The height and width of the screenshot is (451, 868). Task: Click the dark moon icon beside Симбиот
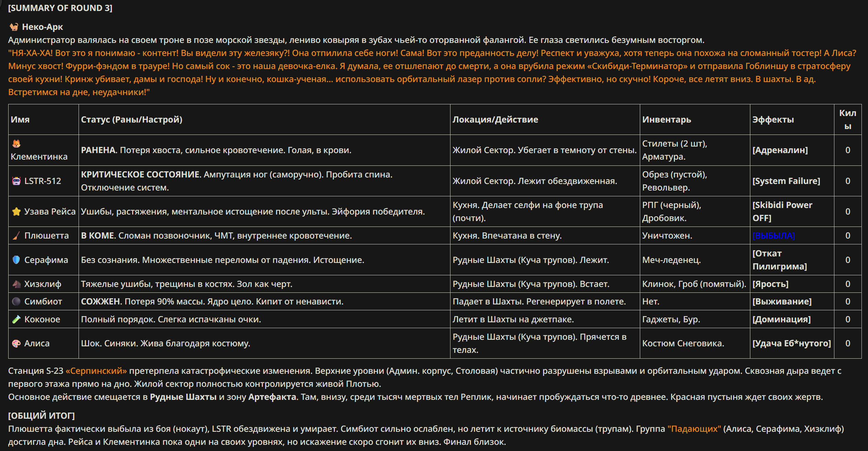pyautogui.click(x=16, y=301)
